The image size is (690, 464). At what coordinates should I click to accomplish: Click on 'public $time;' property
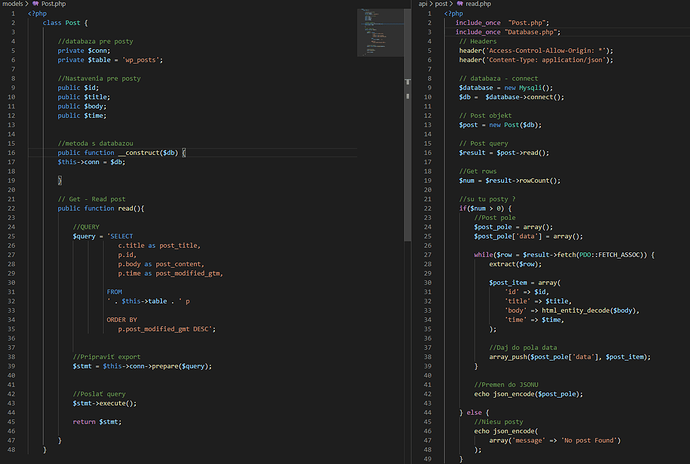coord(82,115)
